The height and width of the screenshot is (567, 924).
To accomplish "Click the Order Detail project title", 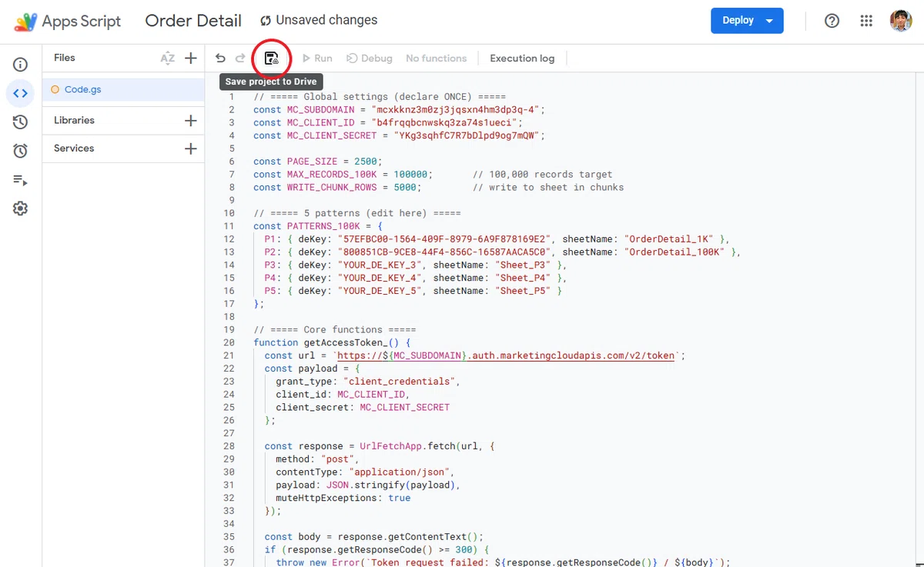I will [x=193, y=21].
